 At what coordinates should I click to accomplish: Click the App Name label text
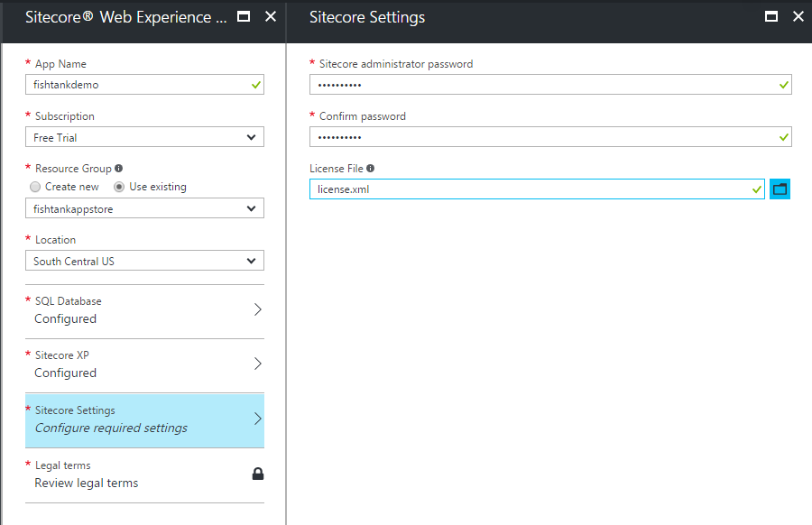60,64
